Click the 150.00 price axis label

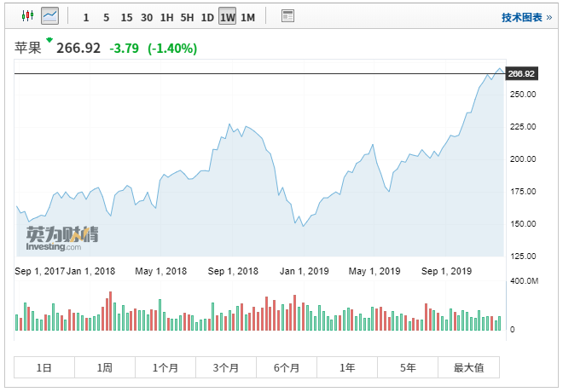[523, 224]
